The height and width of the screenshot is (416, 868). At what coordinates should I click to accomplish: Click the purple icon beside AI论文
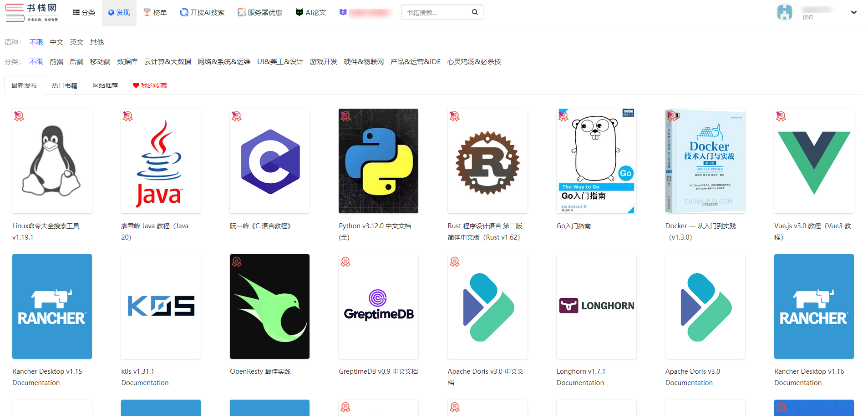click(x=343, y=12)
